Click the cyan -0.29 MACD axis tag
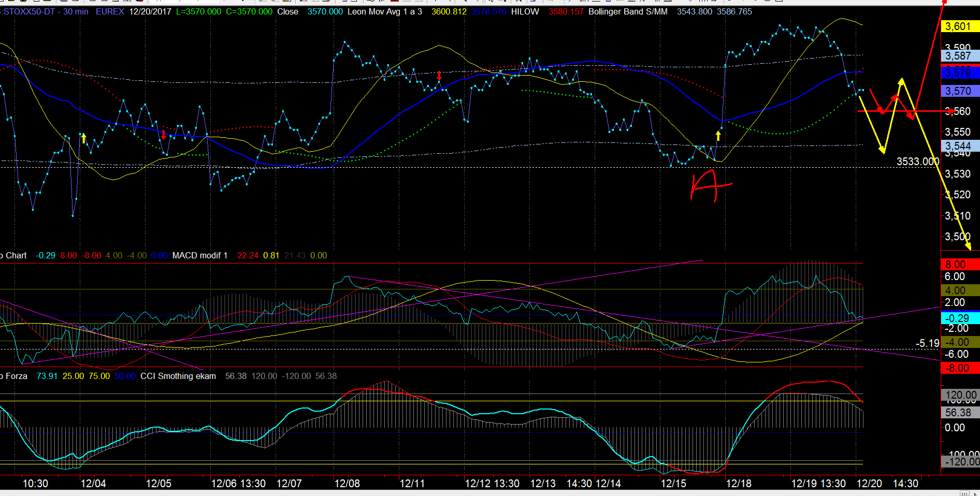 point(960,318)
